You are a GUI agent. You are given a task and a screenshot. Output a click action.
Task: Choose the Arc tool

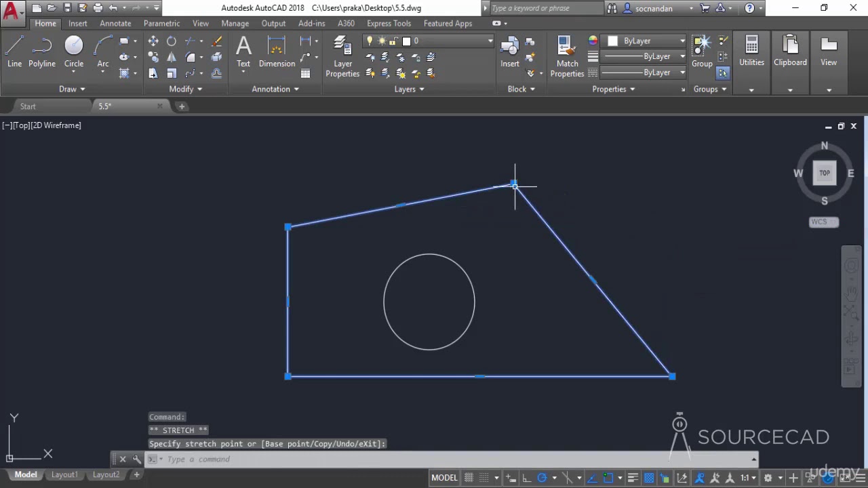[x=103, y=52]
